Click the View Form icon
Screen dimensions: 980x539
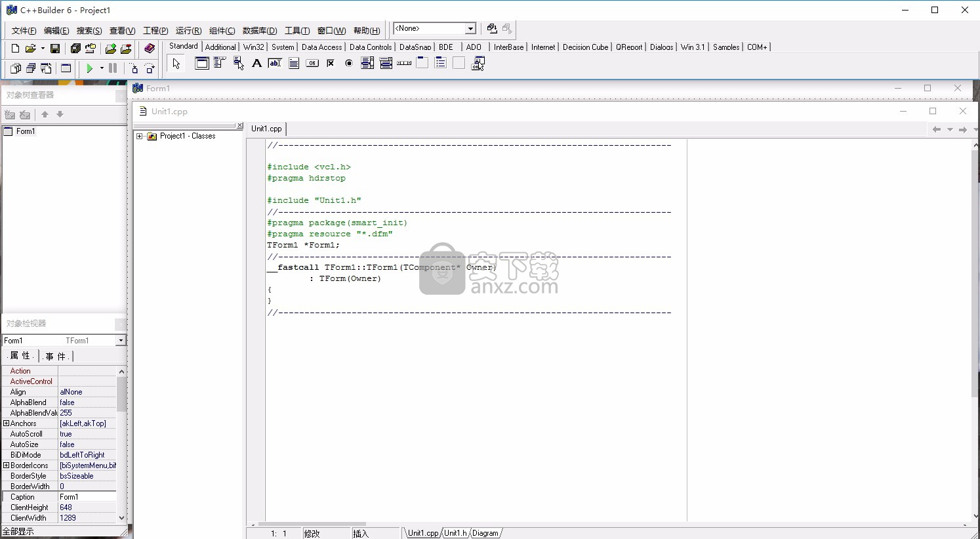coord(30,68)
